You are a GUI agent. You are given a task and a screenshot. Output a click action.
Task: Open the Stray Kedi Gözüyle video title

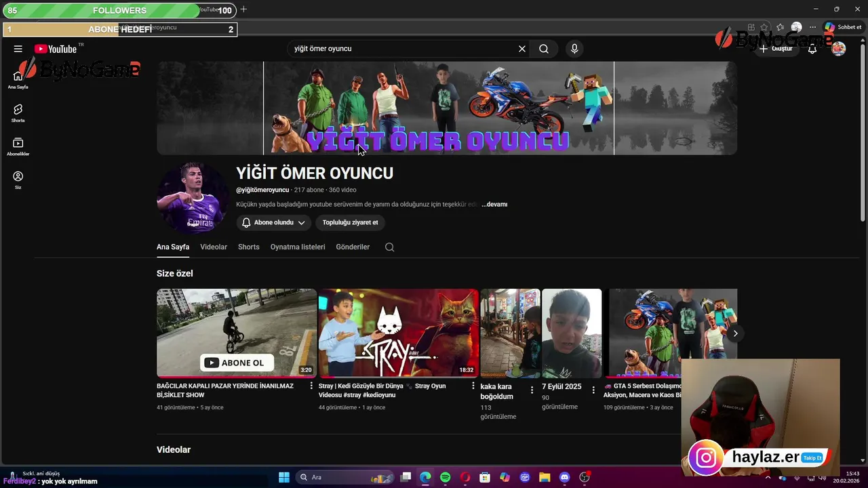(x=382, y=390)
